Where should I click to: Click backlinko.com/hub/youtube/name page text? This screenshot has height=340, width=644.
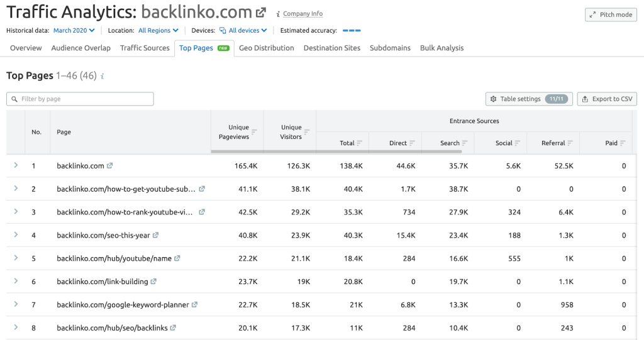(114, 259)
